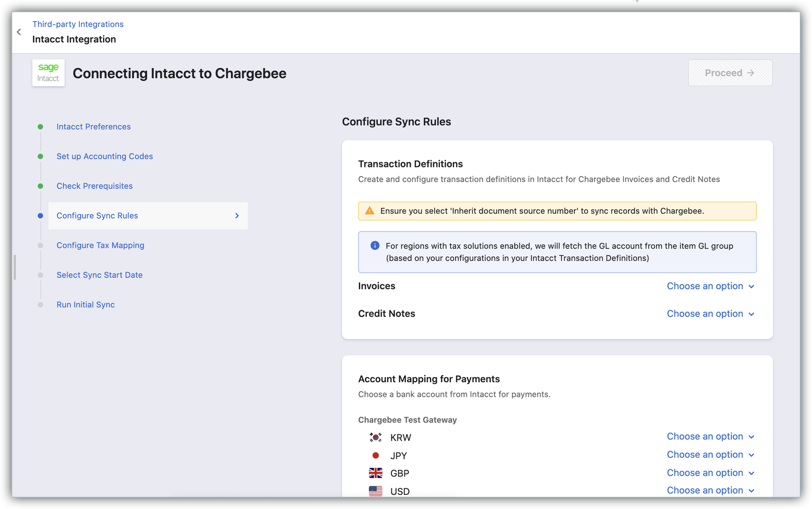Click the GBP currency label

tap(399, 473)
